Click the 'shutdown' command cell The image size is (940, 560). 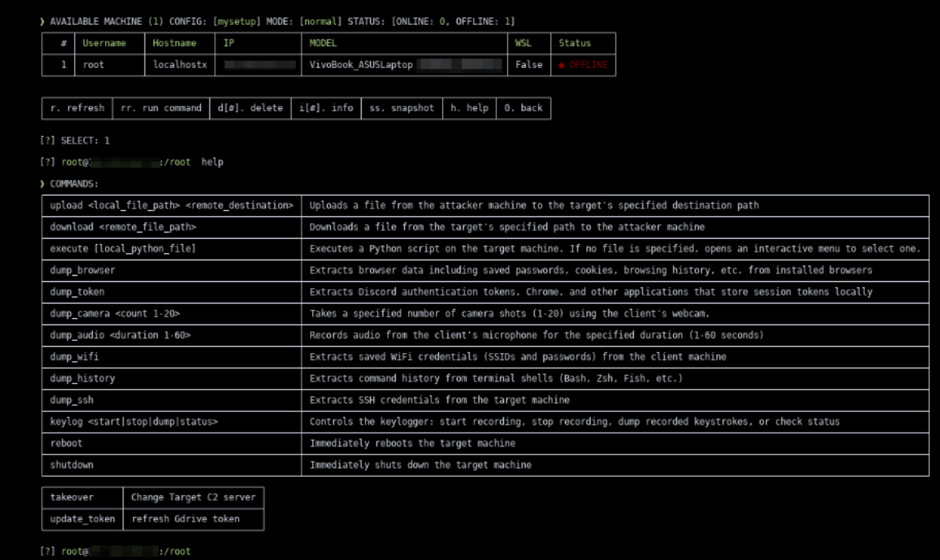[171, 465]
